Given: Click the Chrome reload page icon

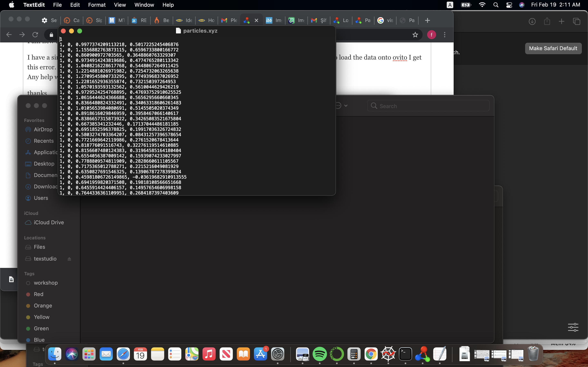Looking at the screenshot, I should pyautogui.click(x=35, y=35).
